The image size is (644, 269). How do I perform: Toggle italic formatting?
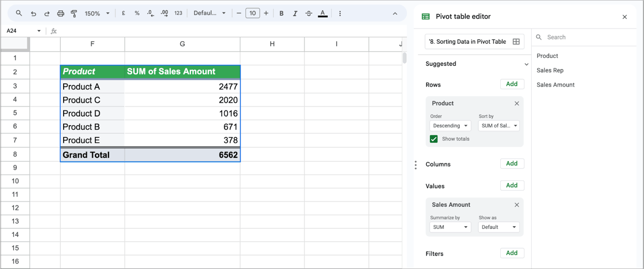(x=295, y=13)
